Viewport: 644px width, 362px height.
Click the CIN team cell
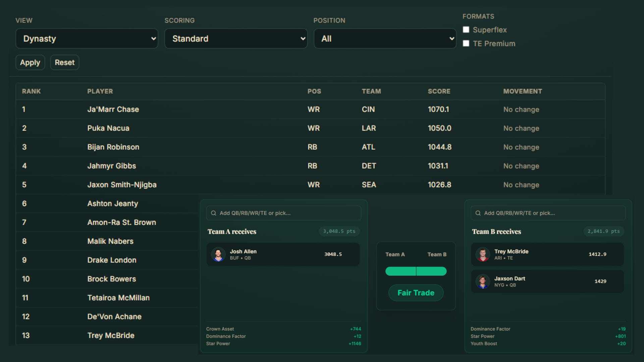[x=368, y=109]
